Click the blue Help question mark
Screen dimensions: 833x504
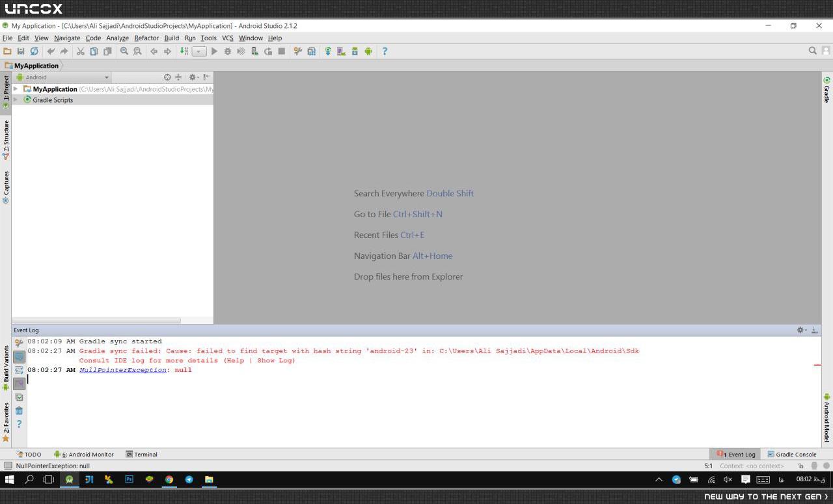[x=385, y=51]
